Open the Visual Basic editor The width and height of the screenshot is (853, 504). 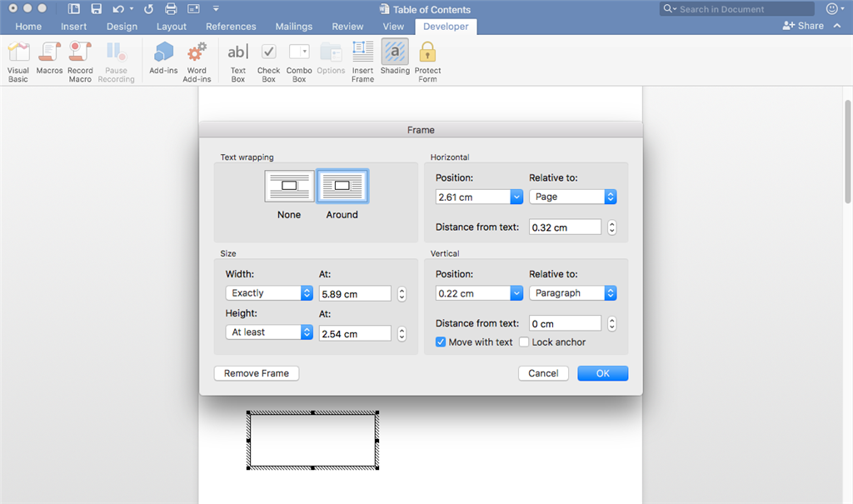click(x=18, y=62)
